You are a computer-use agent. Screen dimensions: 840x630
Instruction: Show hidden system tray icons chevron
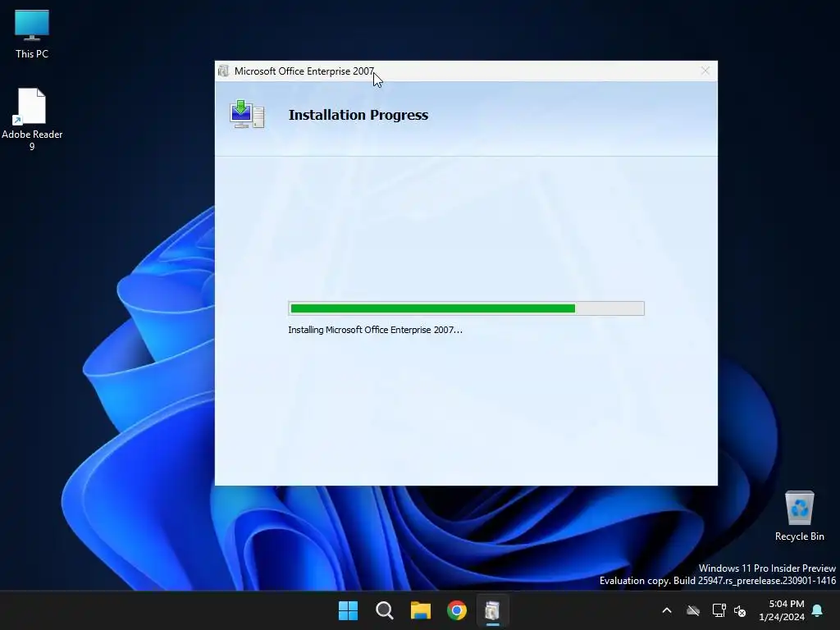click(667, 610)
